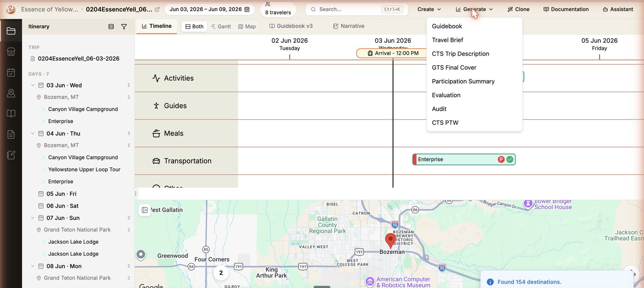
Task: Click the map cluster marker labeled 2
Action: (x=221, y=273)
